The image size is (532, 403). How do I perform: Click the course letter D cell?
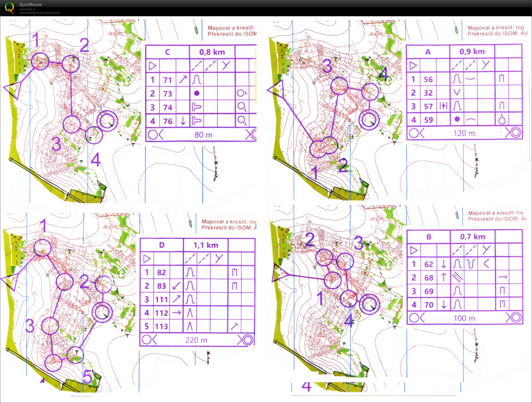(162, 245)
